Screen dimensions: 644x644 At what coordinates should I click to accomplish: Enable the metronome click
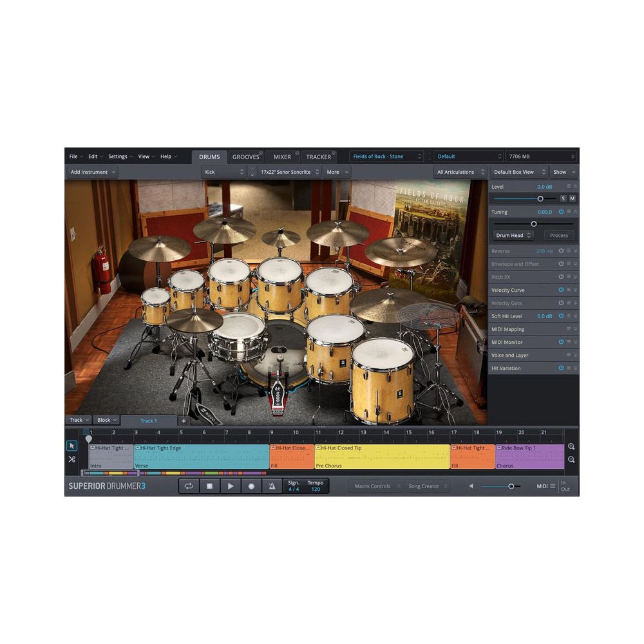click(270, 486)
